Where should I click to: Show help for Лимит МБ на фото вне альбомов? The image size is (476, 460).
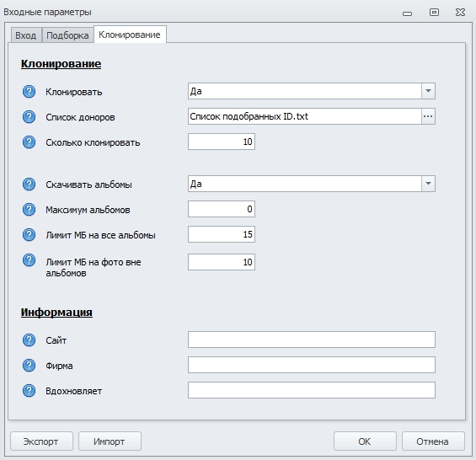29,259
